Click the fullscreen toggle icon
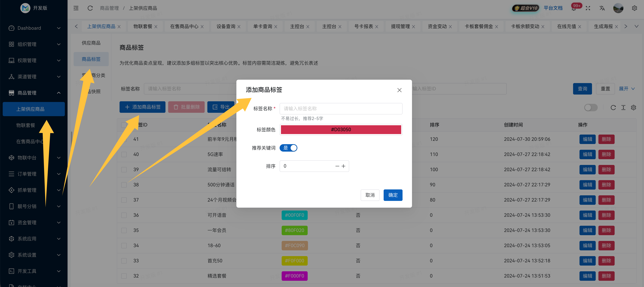Image resolution: width=644 pixels, height=287 pixels. 588,8
